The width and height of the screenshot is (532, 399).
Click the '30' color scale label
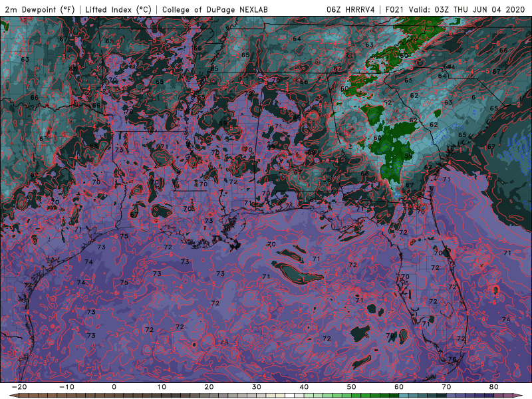[x=257, y=387]
